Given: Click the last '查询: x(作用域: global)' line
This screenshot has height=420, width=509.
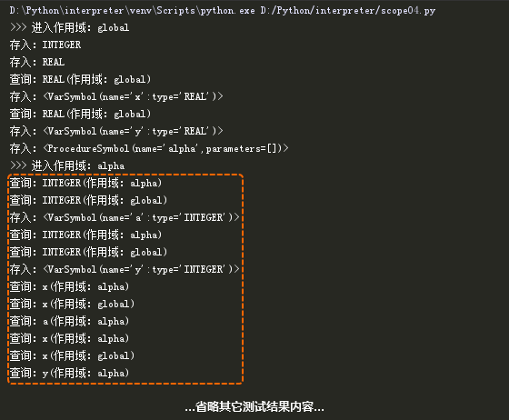Looking at the screenshot, I should point(72,355).
